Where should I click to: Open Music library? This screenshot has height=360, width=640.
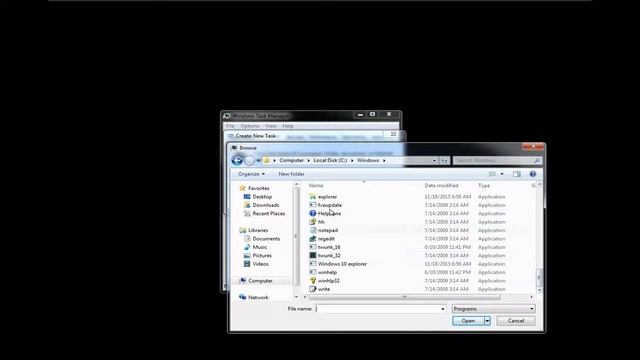point(260,247)
